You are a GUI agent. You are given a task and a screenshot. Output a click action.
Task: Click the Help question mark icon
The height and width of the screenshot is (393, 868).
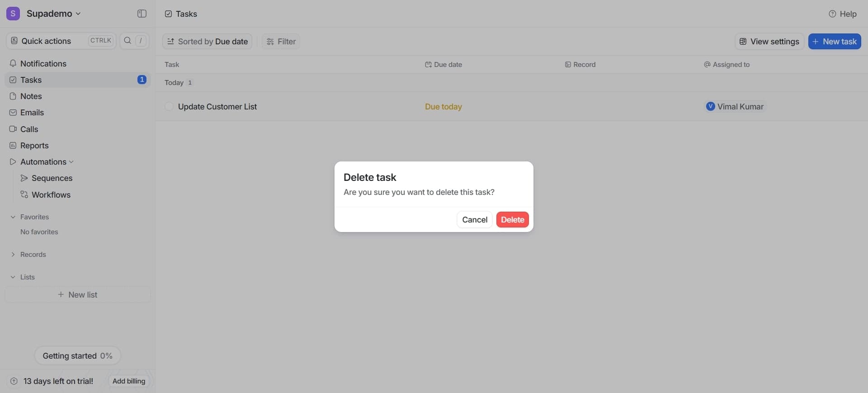pos(832,14)
